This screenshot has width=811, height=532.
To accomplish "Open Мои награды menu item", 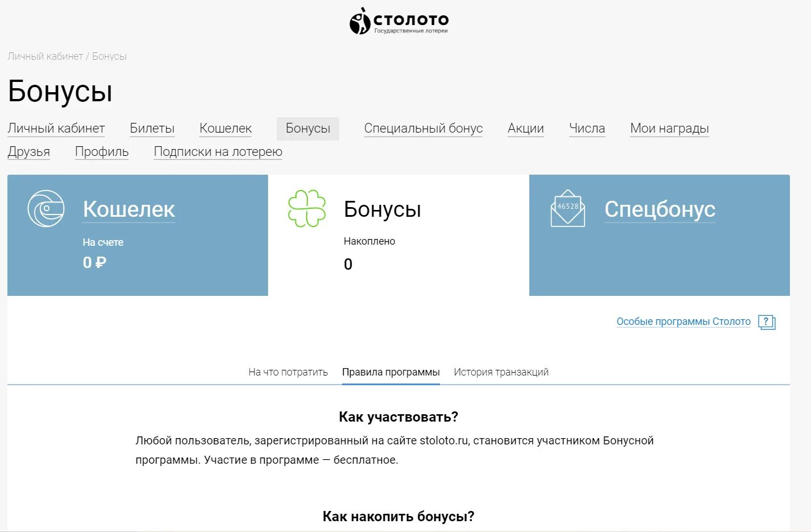I will [669, 129].
